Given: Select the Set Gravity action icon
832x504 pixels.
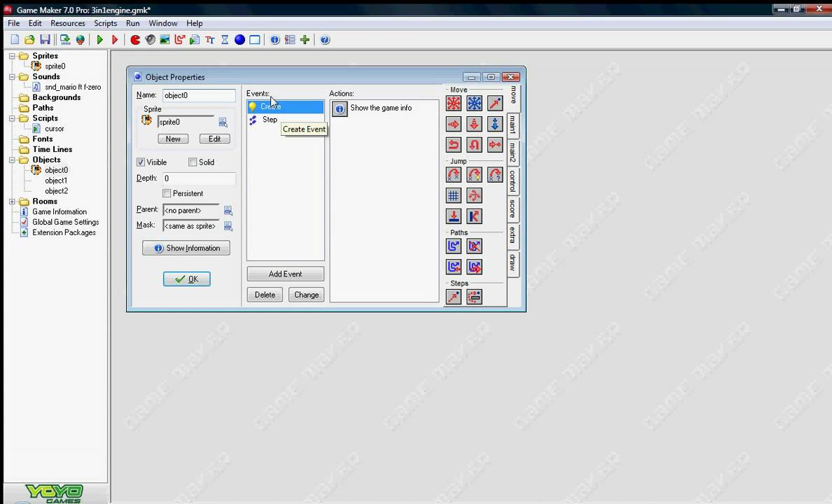Looking at the screenshot, I should click(495, 124).
